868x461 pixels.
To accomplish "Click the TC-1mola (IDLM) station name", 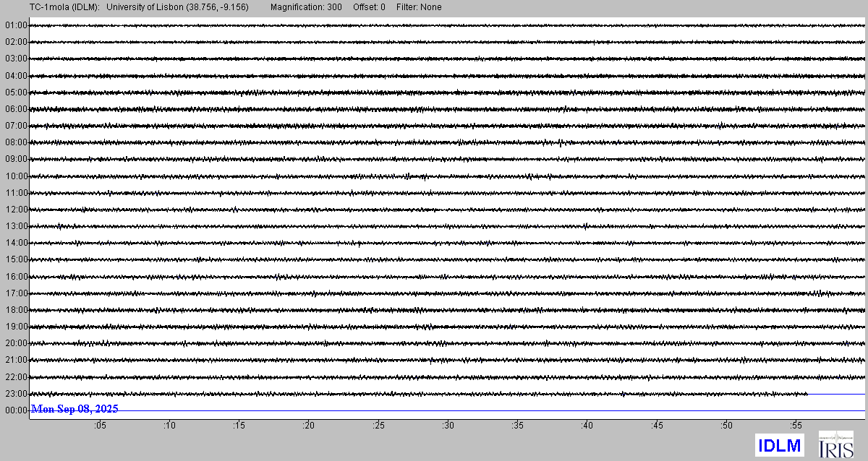I will tap(50, 7).
